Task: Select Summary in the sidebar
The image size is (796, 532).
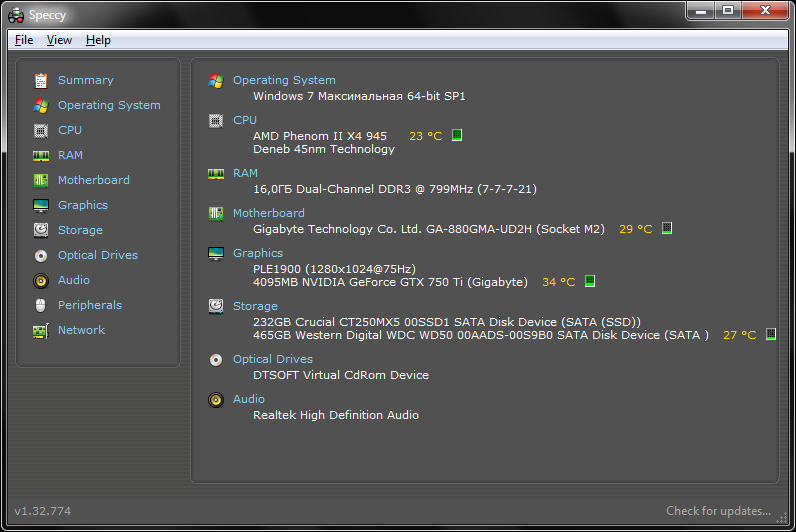Action: pyautogui.click(x=86, y=80)
